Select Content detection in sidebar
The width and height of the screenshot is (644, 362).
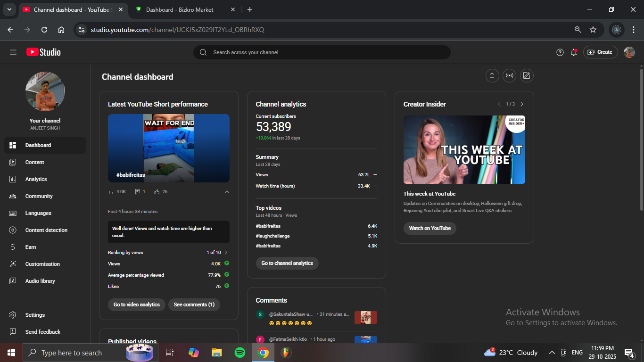(x=46, y=230)
